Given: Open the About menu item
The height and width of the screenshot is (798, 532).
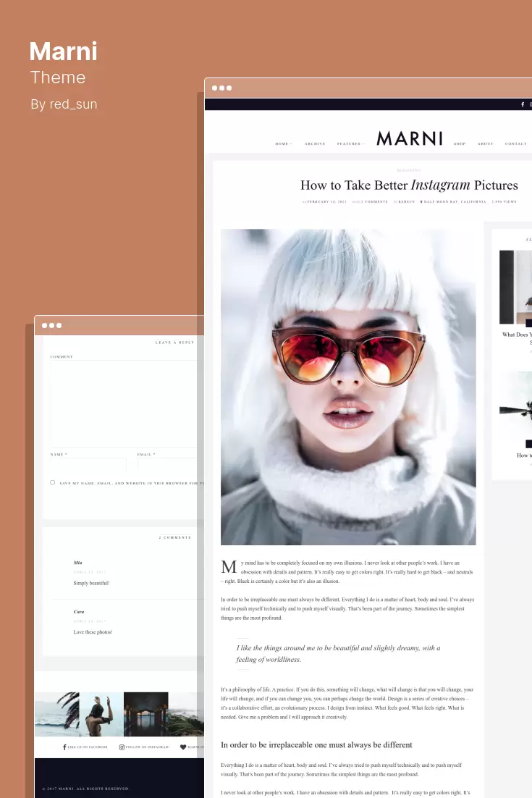Looking at the screenshot, I should [x=485, y=144].
